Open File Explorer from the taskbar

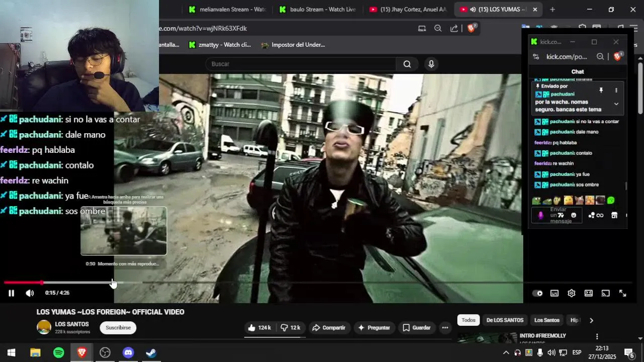point(35,352)
